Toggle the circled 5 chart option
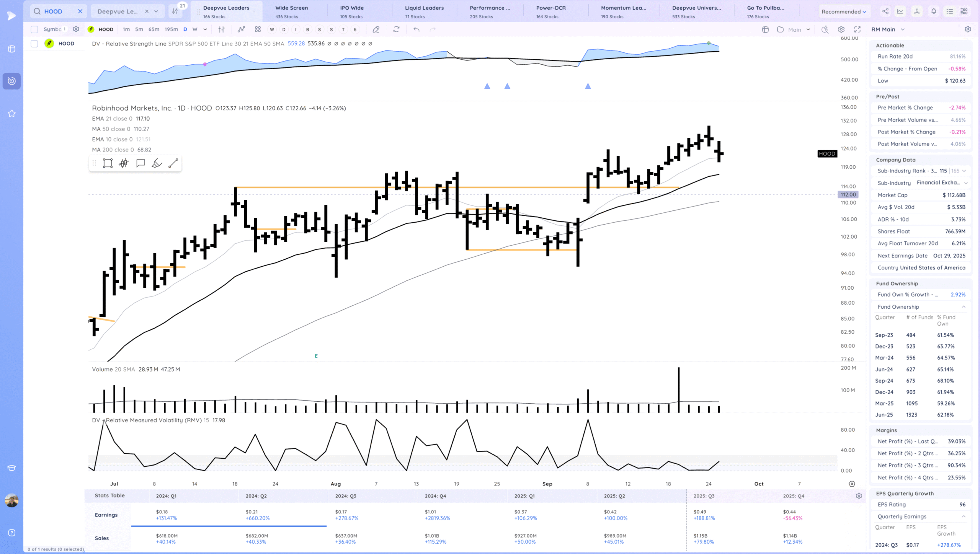980x554 pixels. [x=355, y=29]
